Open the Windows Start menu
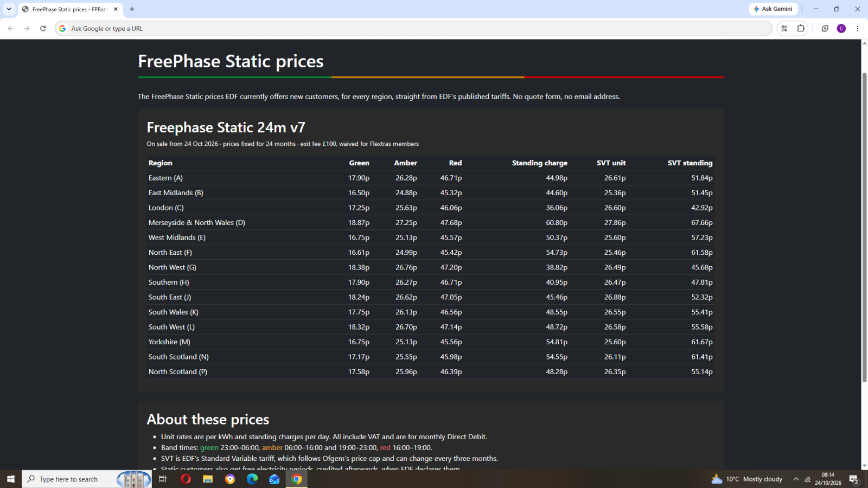The image size is (868, 488). 10,479
